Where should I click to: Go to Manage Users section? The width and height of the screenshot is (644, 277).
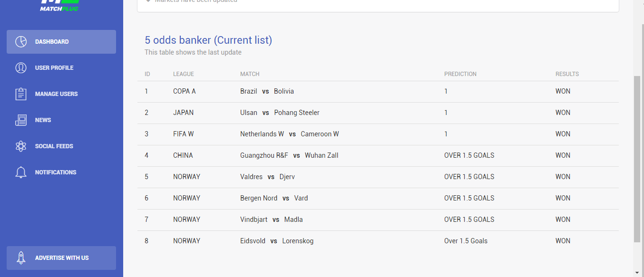click(x=61, y=94)
